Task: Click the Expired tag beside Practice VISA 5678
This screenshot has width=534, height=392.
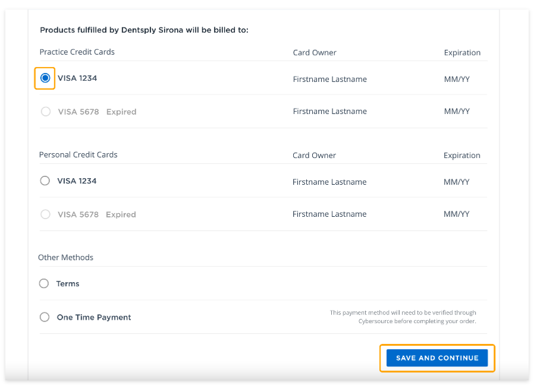Action: pyautogui.click(x=121, y=112)
